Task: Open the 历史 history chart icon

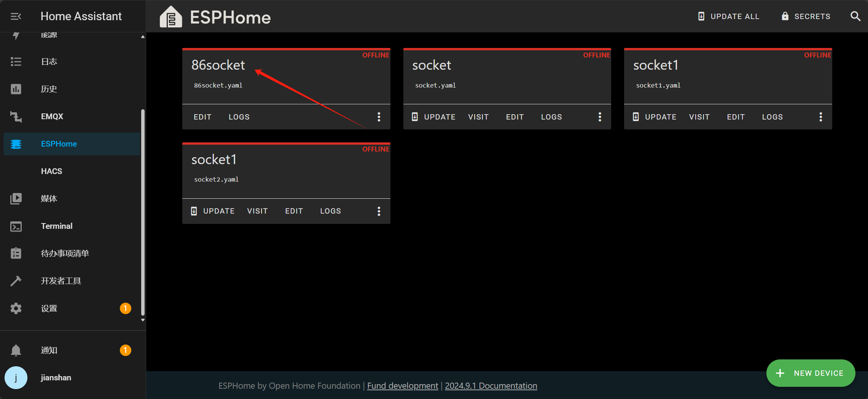Action: pos(16,89)
